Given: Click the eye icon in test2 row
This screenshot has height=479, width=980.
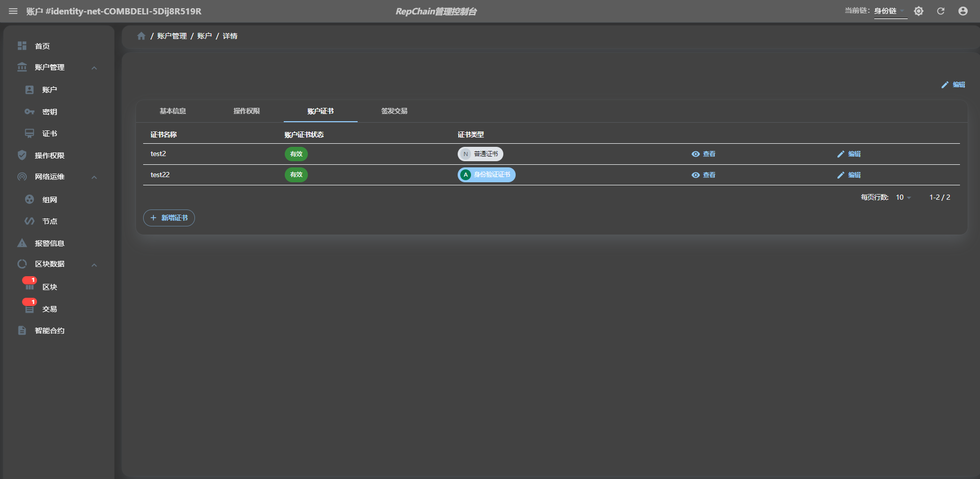Looking at the screenshot, I should click(696, 154).
